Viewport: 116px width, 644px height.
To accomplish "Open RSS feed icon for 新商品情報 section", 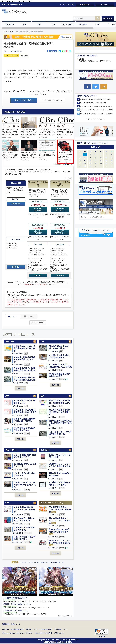I will [x=70, y=450].
